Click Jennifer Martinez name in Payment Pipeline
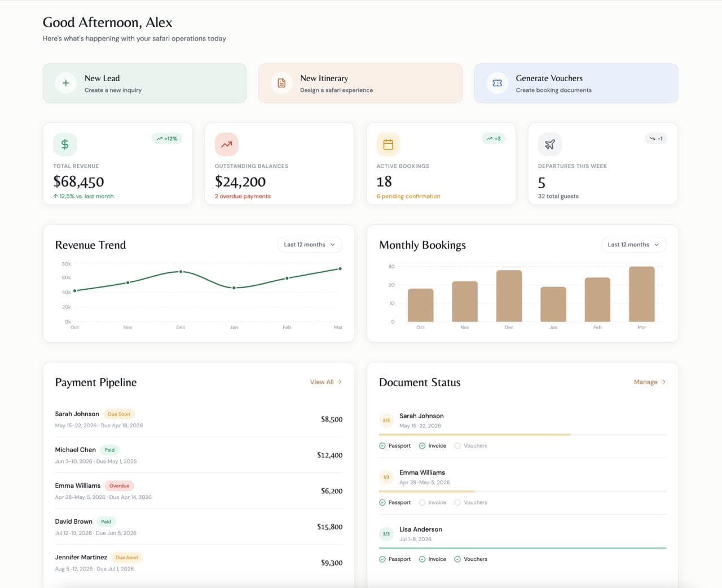Screen dimensions: 722x588 81,557
